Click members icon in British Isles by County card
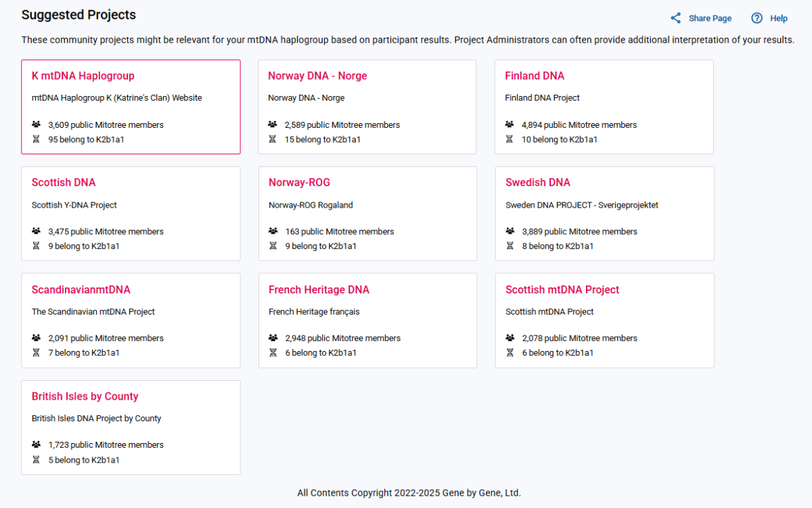Viewport: 812px width, 508px height. (x=37, y=445)
